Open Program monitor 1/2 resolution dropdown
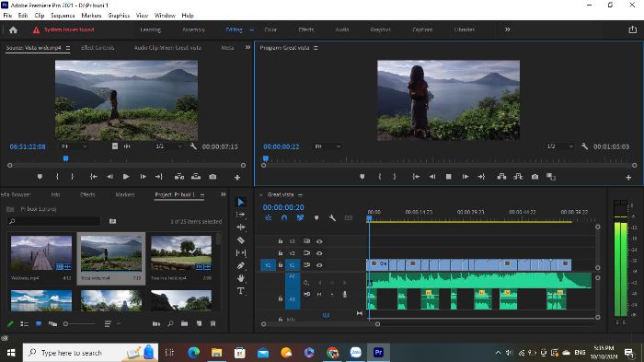Viewport: 644px width, 362px height. pos(559,146)
